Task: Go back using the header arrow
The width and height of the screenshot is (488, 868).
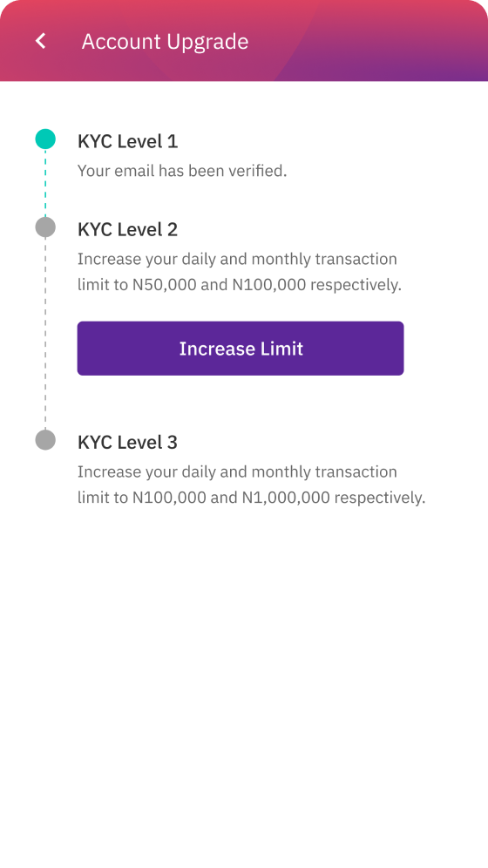Action: tap(40, 41)
